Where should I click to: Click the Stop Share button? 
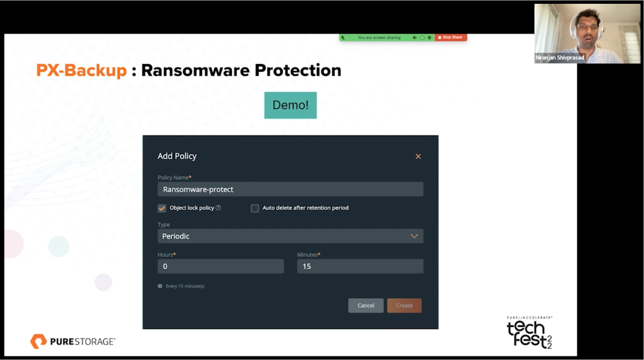point(450,37)
